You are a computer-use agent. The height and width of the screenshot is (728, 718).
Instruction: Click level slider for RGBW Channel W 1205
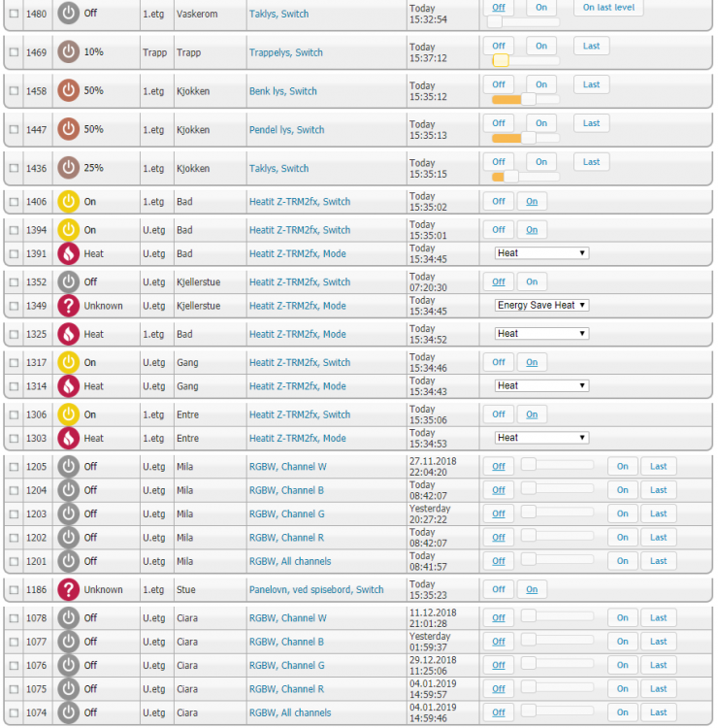pos(557,464)
